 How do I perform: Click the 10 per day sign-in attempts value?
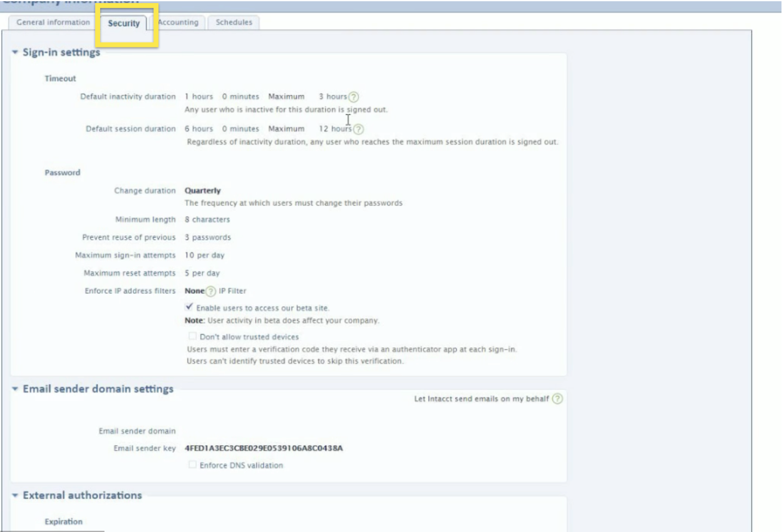click(204, 255)
